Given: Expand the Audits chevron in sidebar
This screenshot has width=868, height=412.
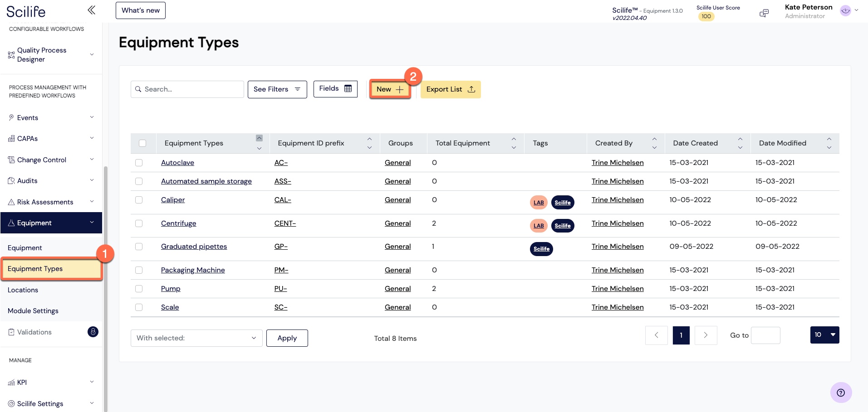Looking at the screenshot, I should (92, 180).
